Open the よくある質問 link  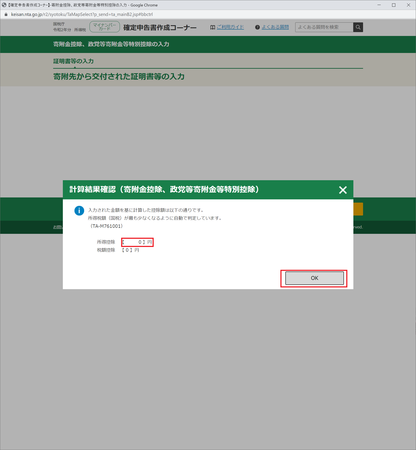pyautogui.click(x=275, y=27)
